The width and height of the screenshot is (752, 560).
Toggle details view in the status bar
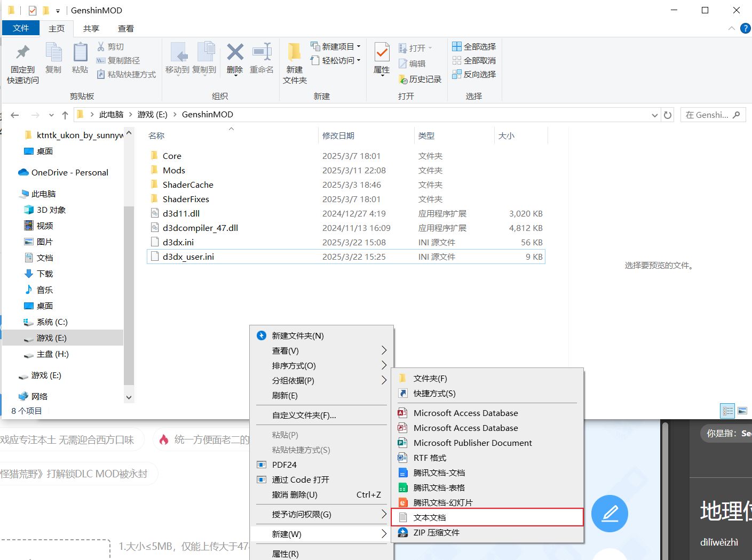tap(727, 411)
